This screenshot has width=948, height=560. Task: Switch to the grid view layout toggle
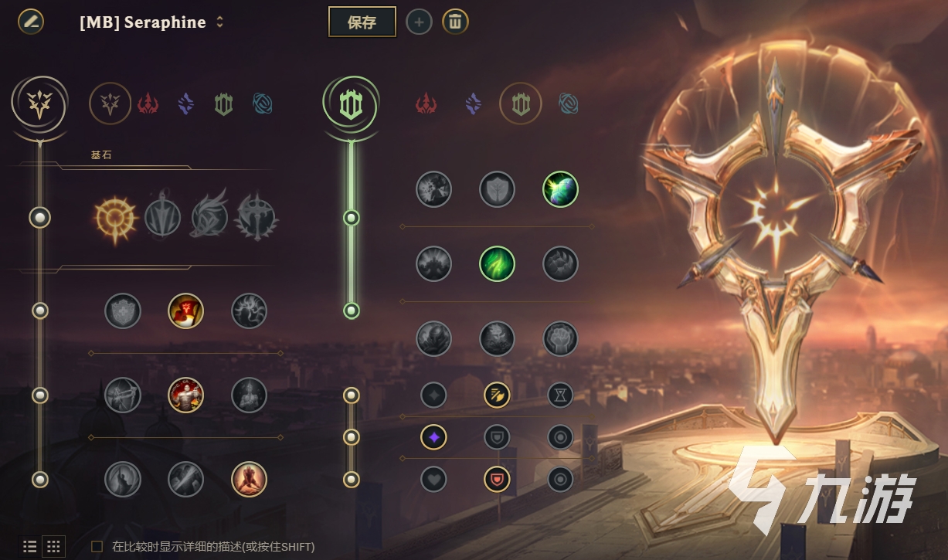(53, 547)
